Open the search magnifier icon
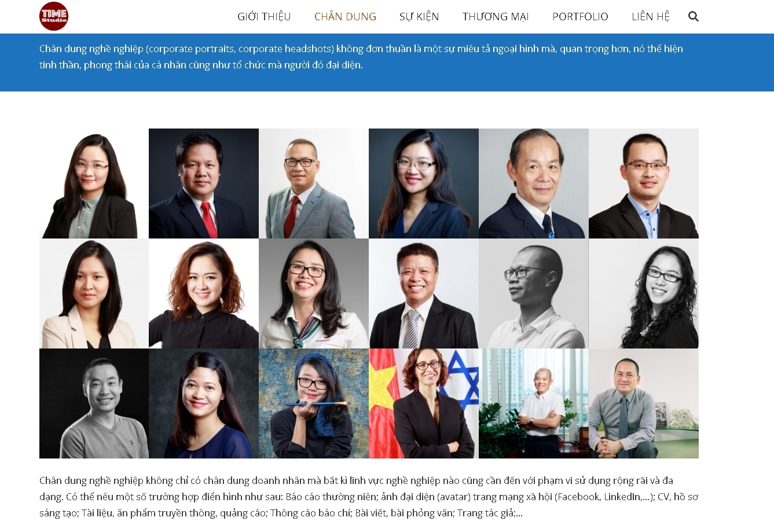The height and width of the screenshot is (532, 774). tap(693, 16)
